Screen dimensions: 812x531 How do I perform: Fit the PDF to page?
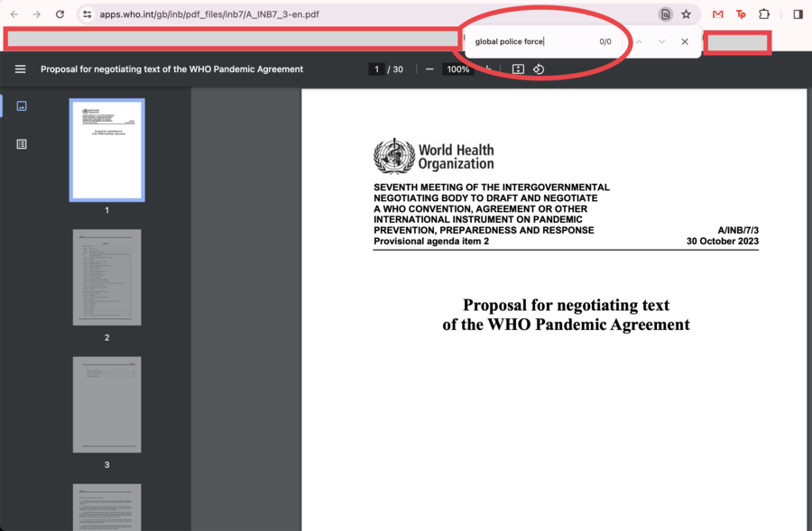pos(518,69)
